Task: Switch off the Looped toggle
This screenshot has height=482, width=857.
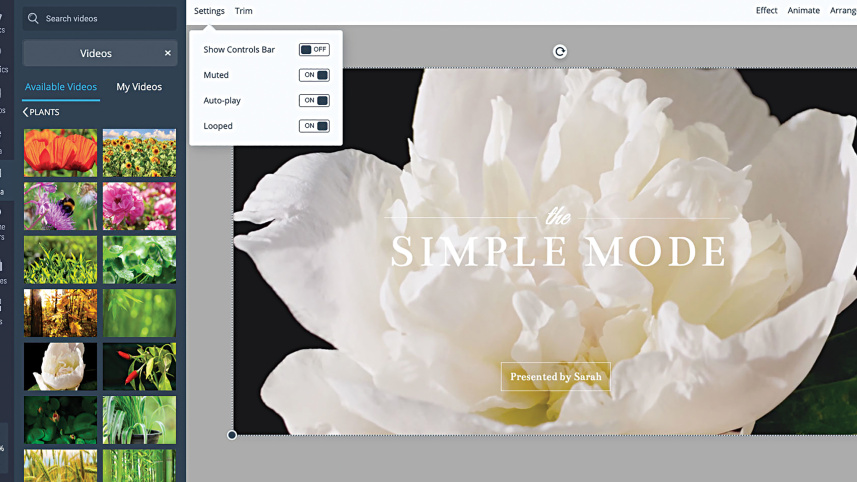Action: pos(313,126)
